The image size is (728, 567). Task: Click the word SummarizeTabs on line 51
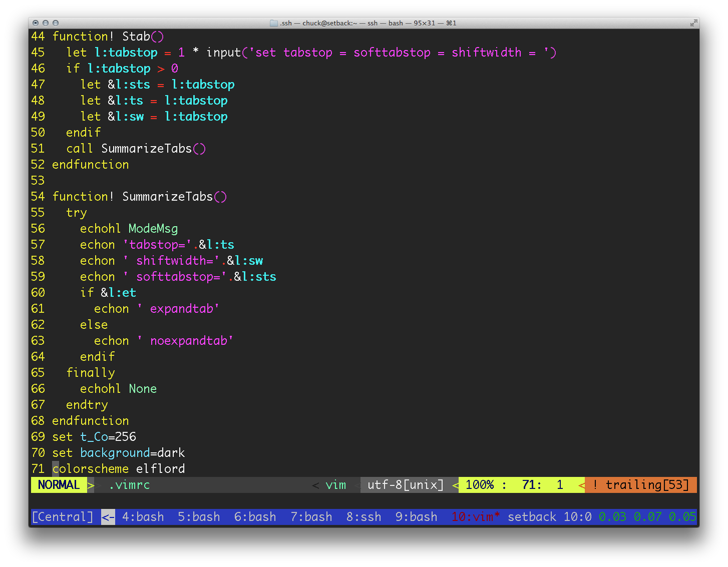147,149
